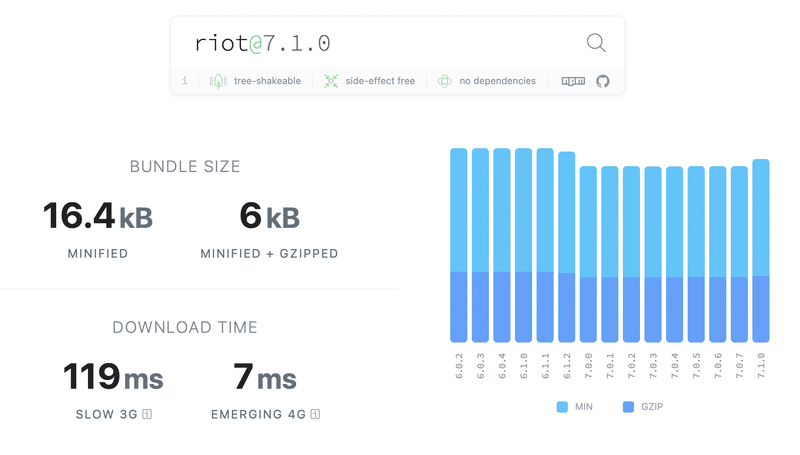Image resolution: width=800 pixels, height=455 pixels.
Task: Click the 7.0.4 version axis label
Action: coord(674,366)
